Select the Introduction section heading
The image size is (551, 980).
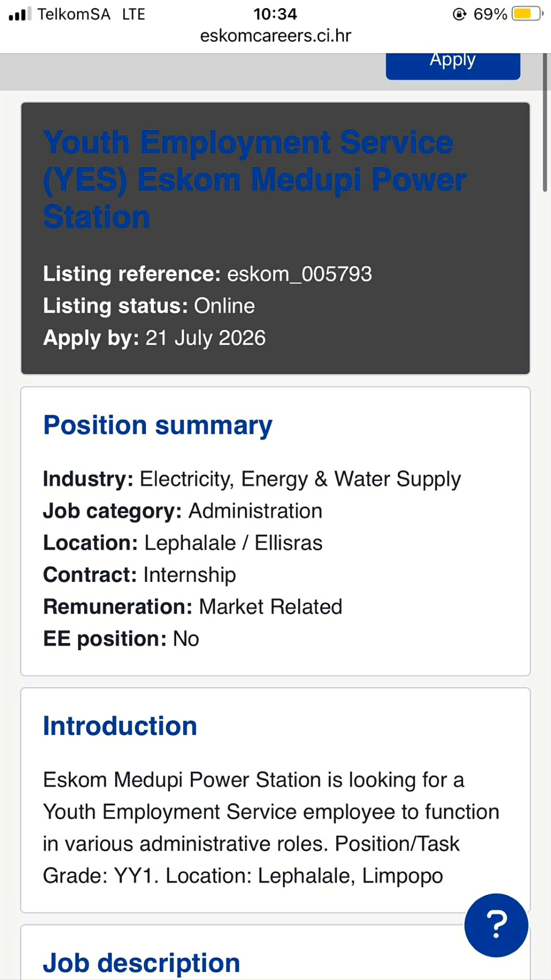click(x=120, y=726)
